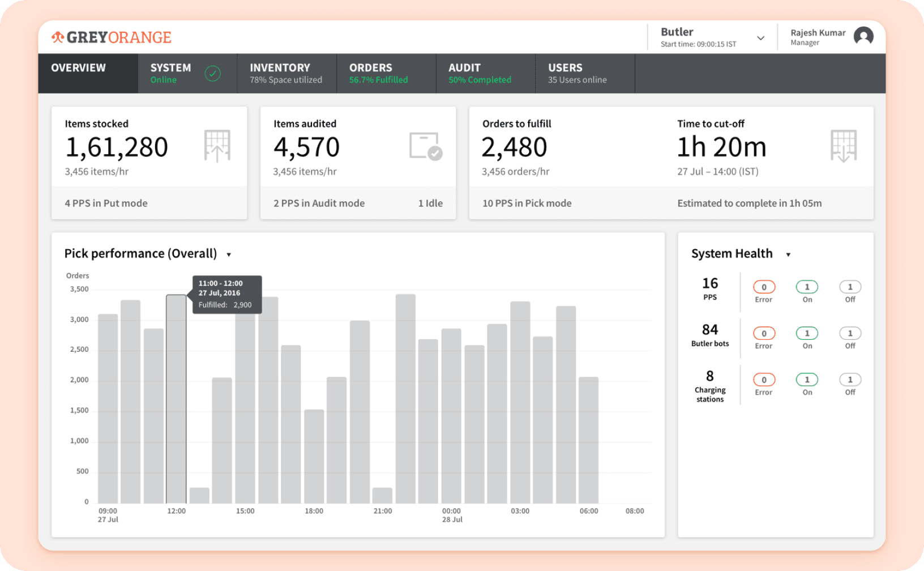Viewport: 924px width, 571px height.
Task: Toggle the Butler bots Off status pill
Action: [x=850, y=333]
